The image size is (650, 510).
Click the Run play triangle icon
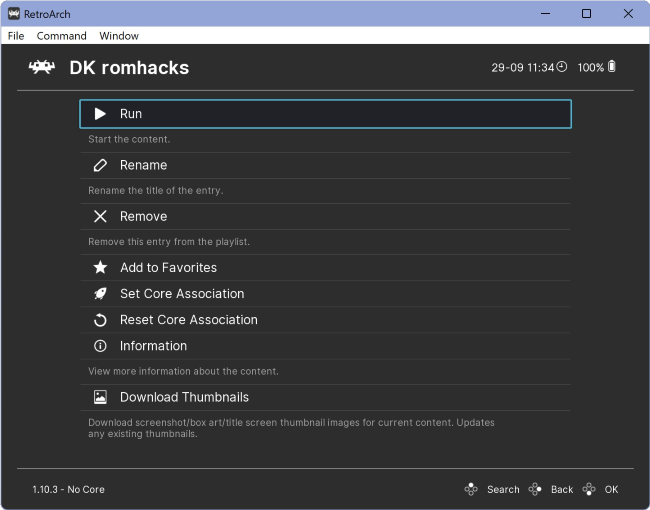(x=100, y=114)
